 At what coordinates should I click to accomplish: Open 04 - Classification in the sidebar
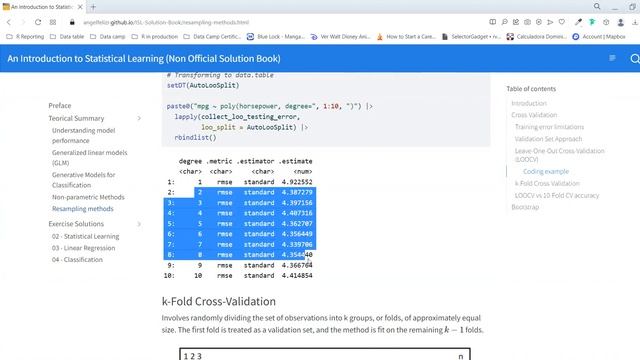click(77, 260)
